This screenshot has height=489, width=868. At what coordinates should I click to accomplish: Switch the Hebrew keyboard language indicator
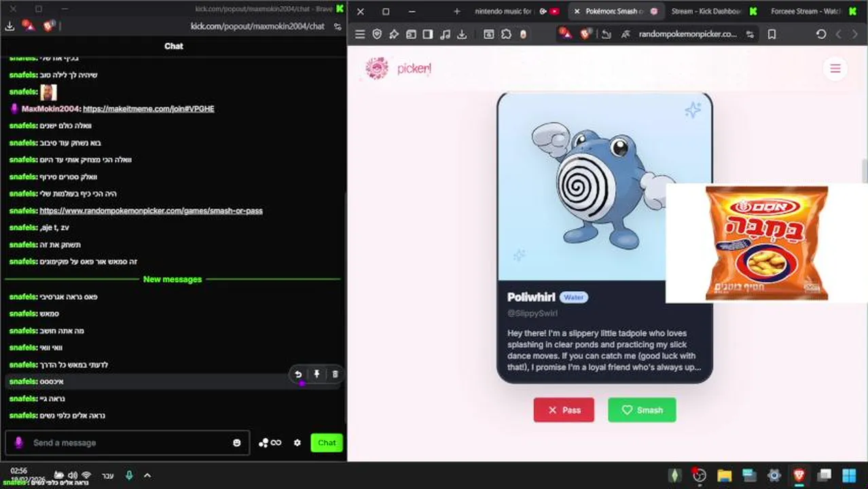[107, 475]
